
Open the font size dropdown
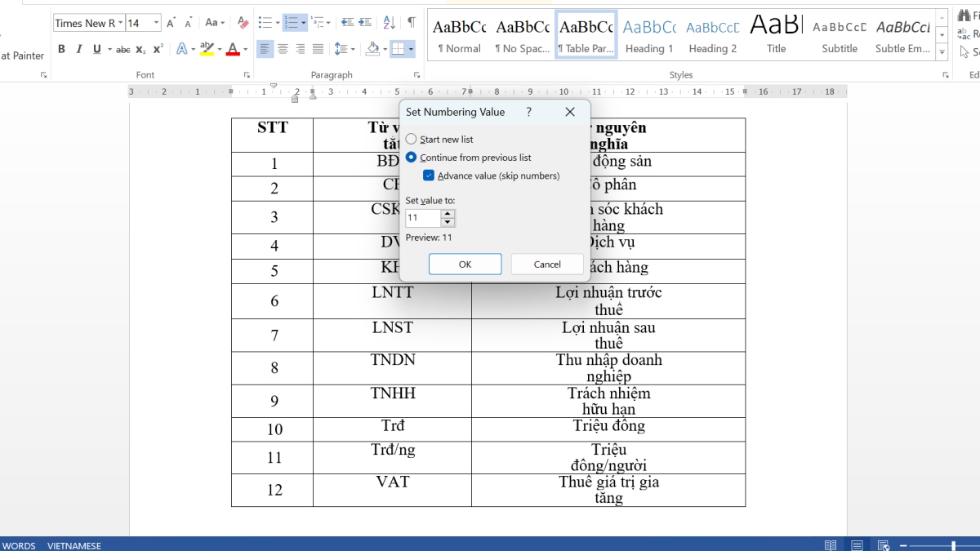tap(157, 23)
